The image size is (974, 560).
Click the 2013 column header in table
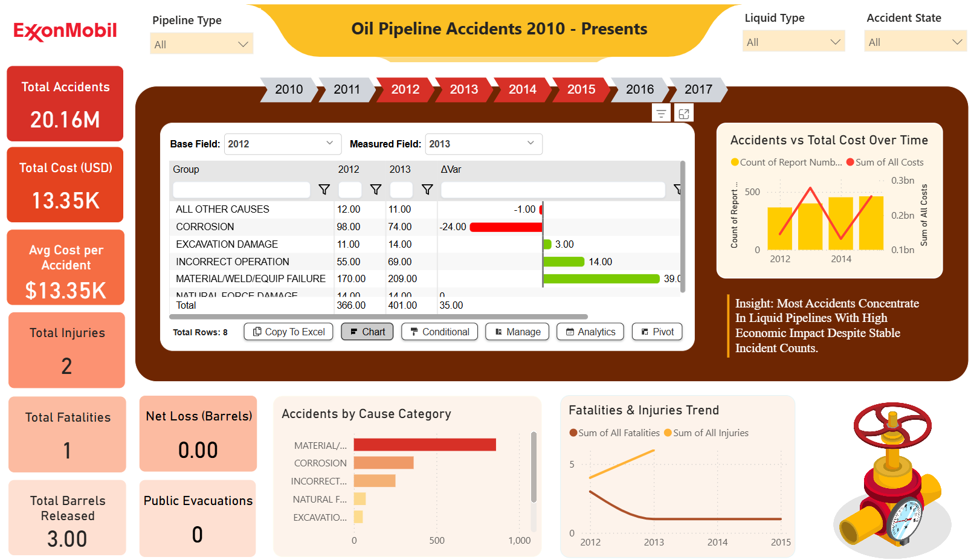[400, 170]
